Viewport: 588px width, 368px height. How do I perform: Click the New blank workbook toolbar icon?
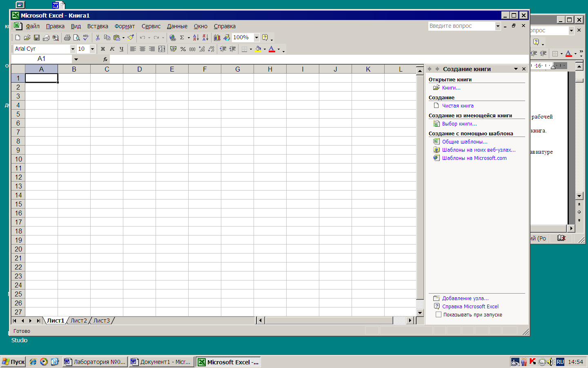(18, 38)
